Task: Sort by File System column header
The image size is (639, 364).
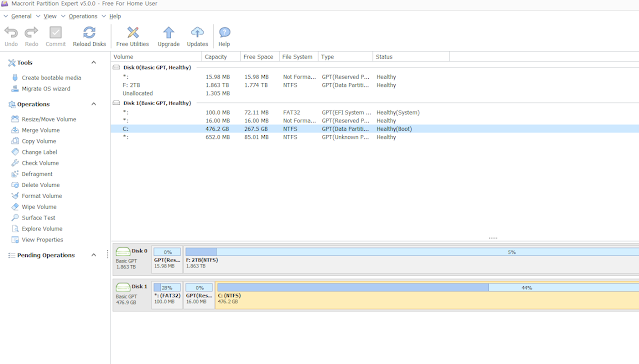Action: [299, 57]
